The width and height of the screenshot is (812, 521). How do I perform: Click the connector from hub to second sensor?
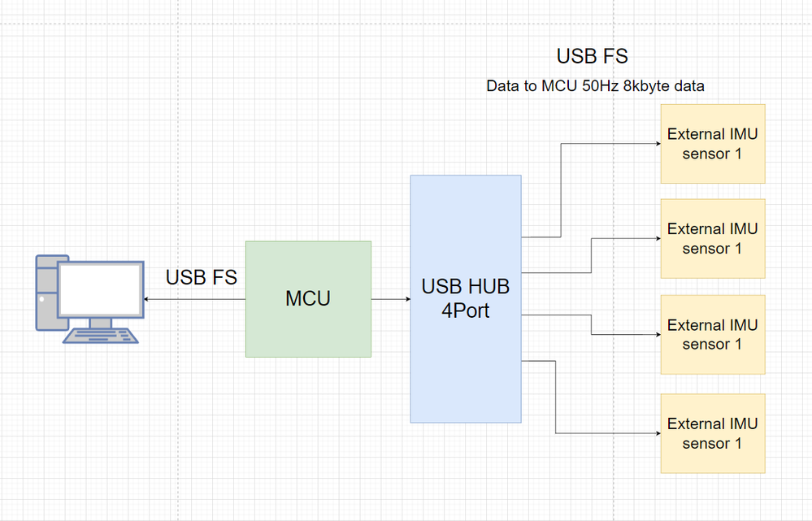(x=591, y=255)
